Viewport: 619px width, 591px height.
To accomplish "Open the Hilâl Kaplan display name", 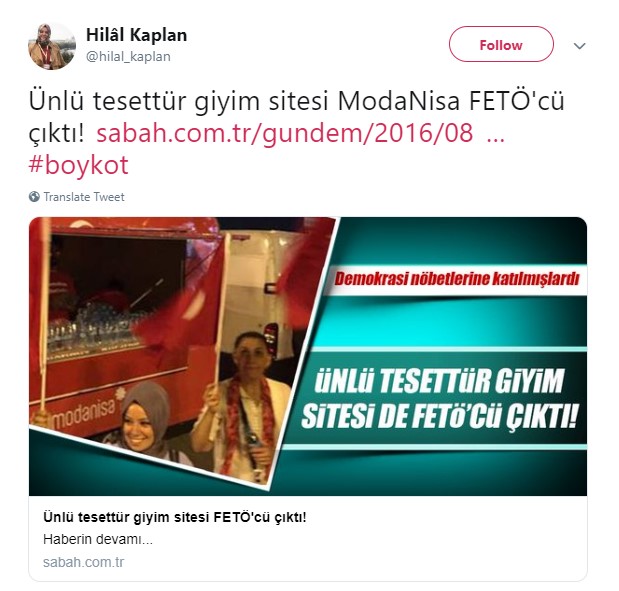I will tap(137, 35).
